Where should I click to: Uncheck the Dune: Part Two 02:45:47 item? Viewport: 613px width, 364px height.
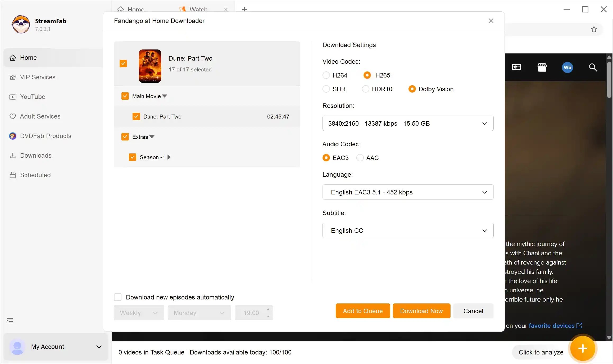(136, 116)
